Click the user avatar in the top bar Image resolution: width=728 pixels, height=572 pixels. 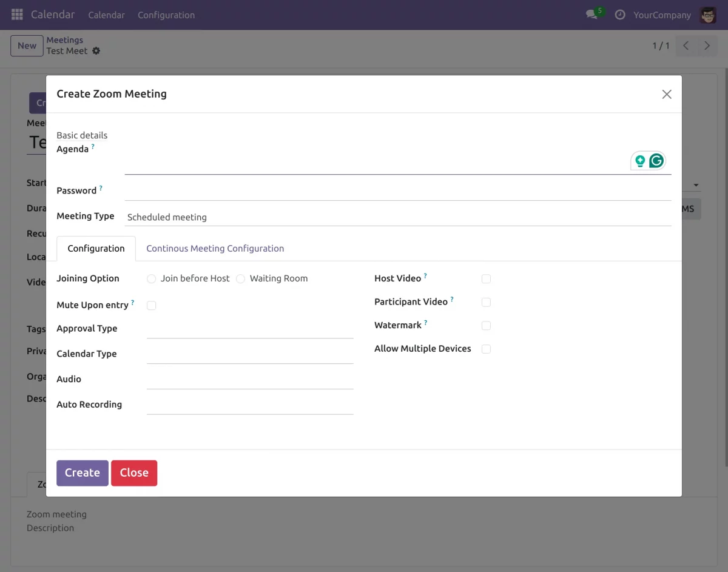708,15
